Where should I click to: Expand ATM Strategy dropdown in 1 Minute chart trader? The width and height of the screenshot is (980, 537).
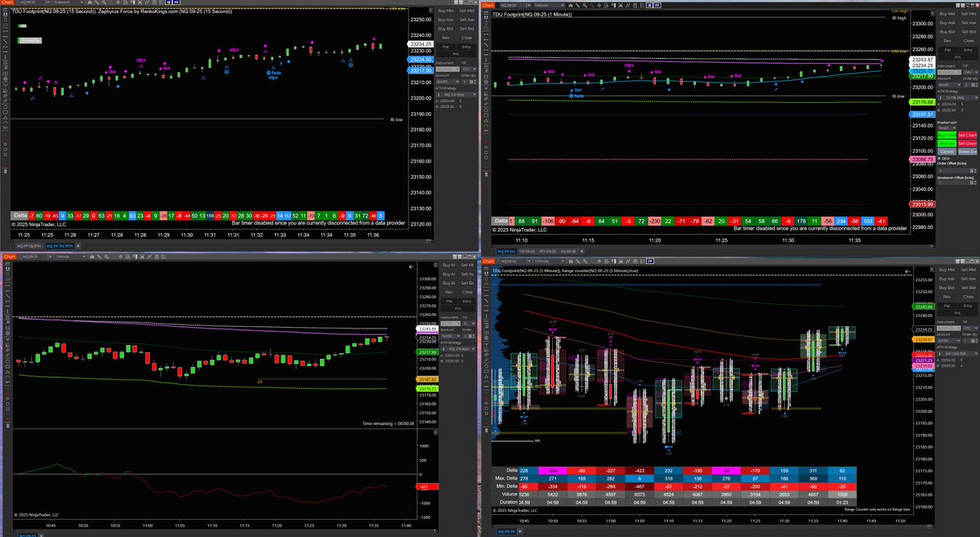(957, 98)
